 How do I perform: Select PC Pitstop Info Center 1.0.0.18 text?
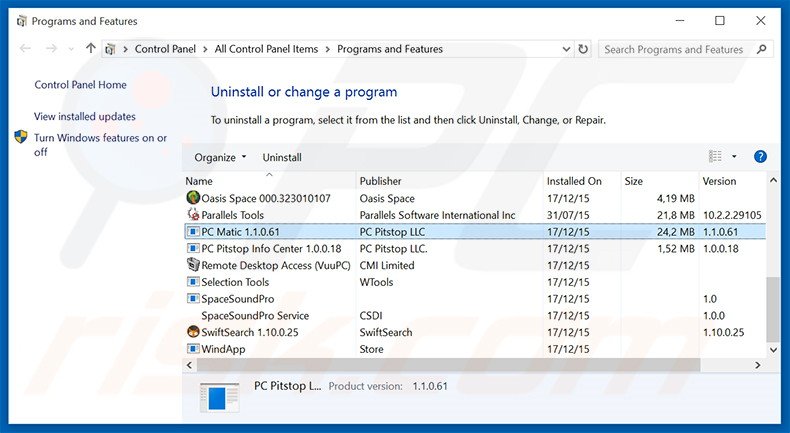[271, 249]
